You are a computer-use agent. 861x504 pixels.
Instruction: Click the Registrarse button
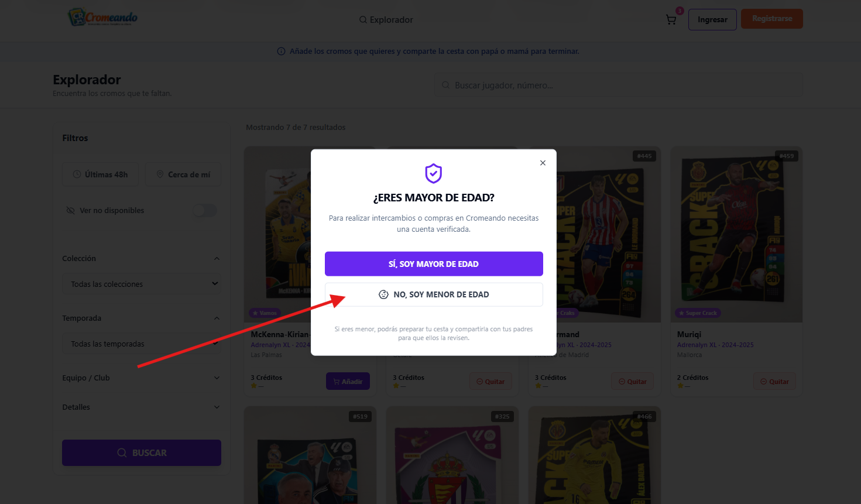772,19
